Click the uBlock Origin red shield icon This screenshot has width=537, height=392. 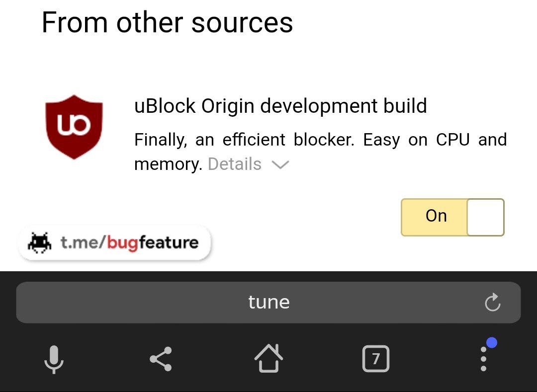74,127
